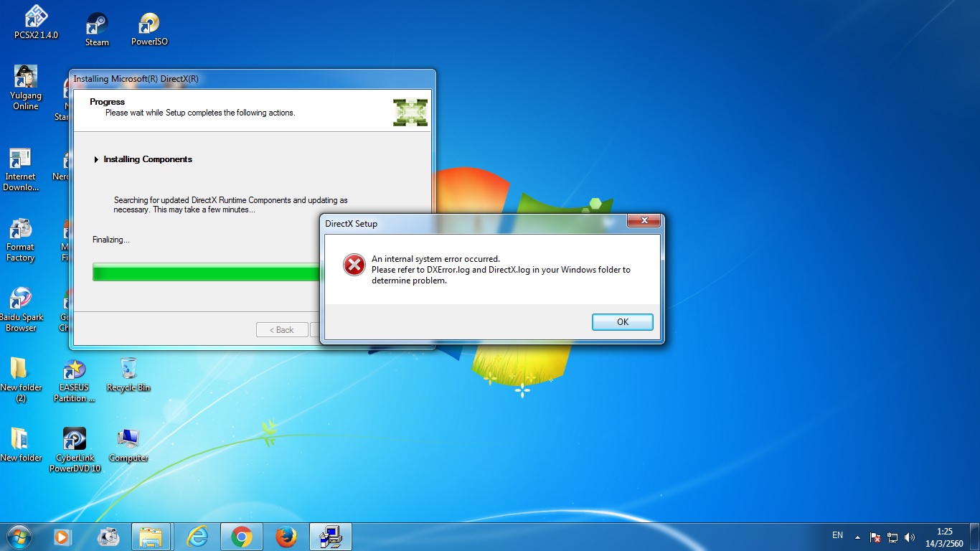Click the Back button in the DirectX installer
Image resolution: width=980 pixels, height=551 pixels.
[x=282, y=330]
